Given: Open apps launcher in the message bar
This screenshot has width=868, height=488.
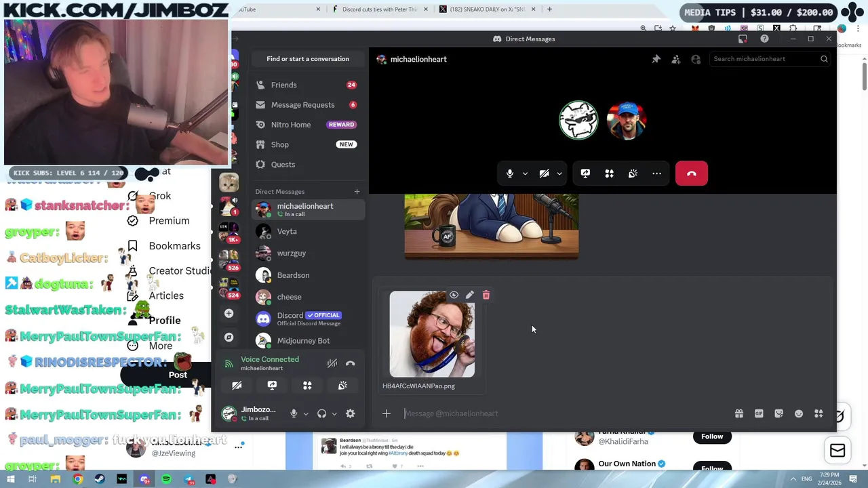Looking at the screenshot, I should click(x=818, y=413).
